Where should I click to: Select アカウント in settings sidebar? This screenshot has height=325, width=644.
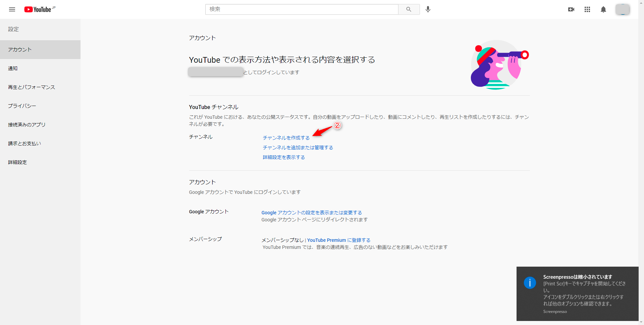[x=20, y=50]
